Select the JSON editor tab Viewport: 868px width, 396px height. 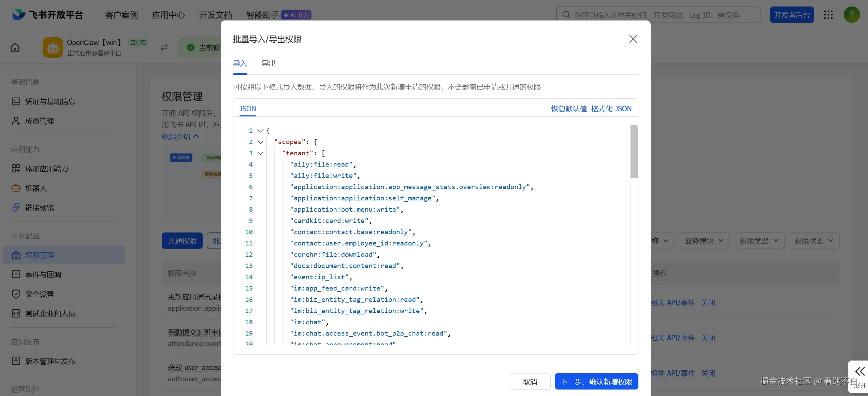pyautogui.click(x=247, y=109)
